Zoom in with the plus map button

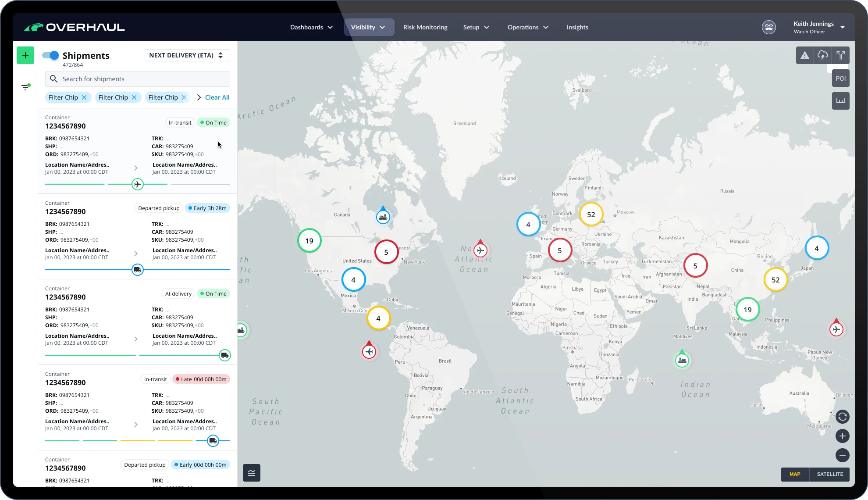point(842,436)
